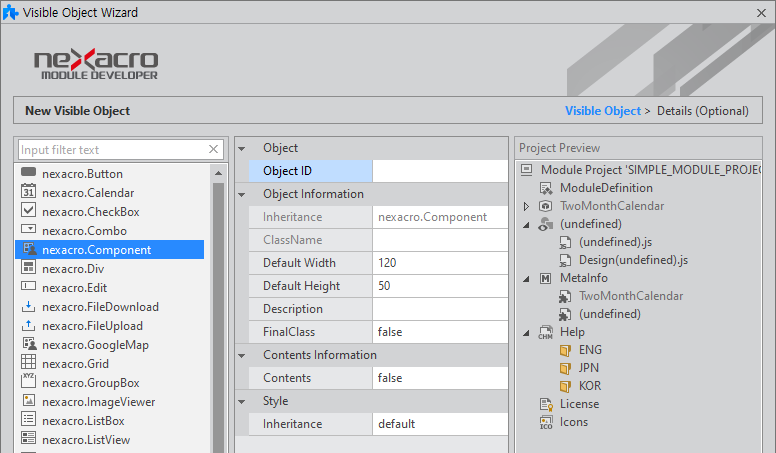Viewport: 776px width, 453px height.
Task: Collapse the Object Information section
Action: click(243, 194)
